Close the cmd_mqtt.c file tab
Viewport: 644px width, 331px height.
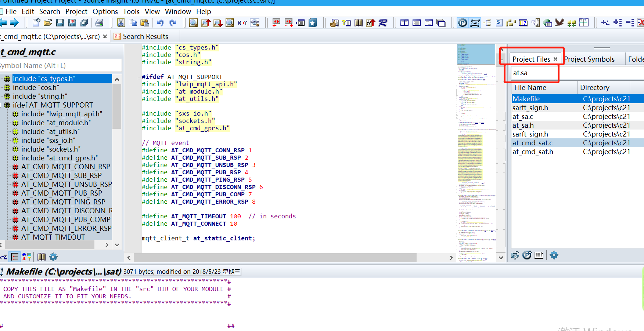pos(105,36)
